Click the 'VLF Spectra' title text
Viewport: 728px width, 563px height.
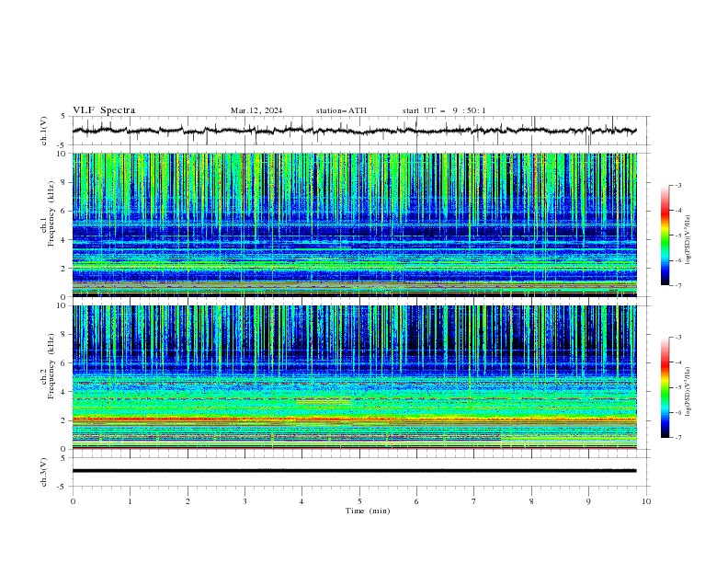[x=104, y=110]
